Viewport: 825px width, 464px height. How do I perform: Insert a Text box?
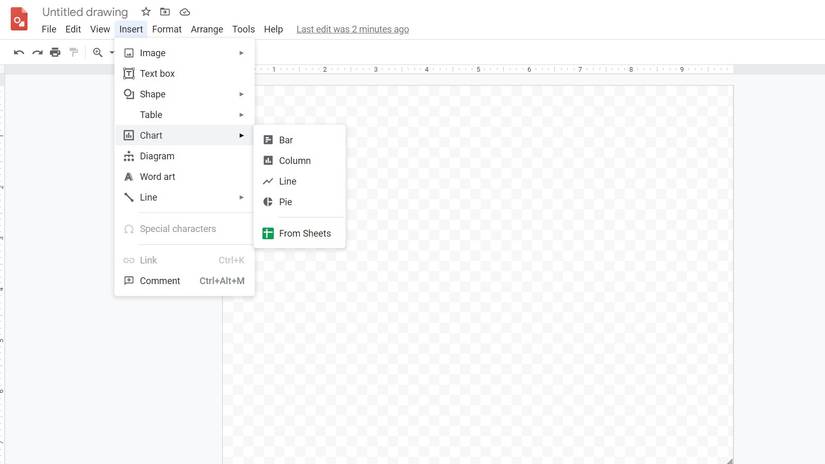(x=157, y=74)
